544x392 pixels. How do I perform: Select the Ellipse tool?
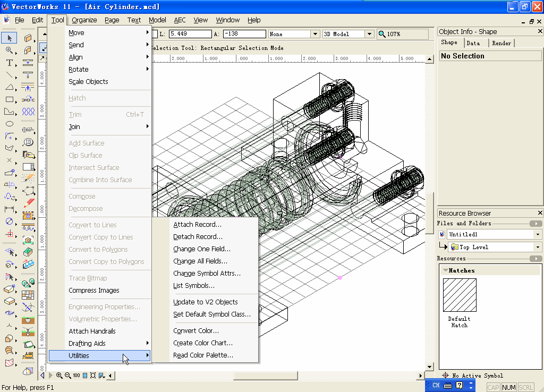click(10, 124)
